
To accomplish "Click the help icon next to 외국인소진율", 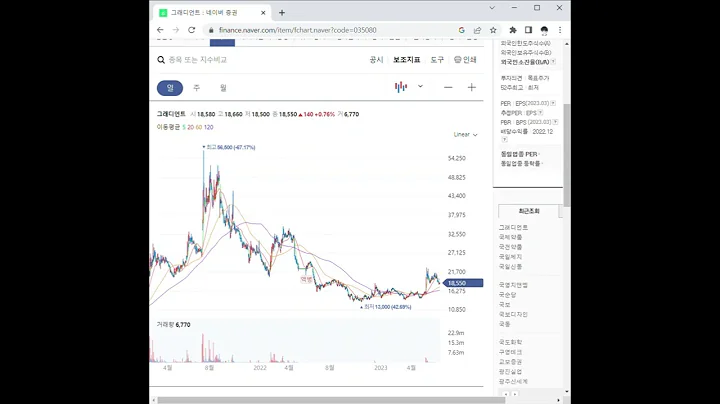I will 553,62.
